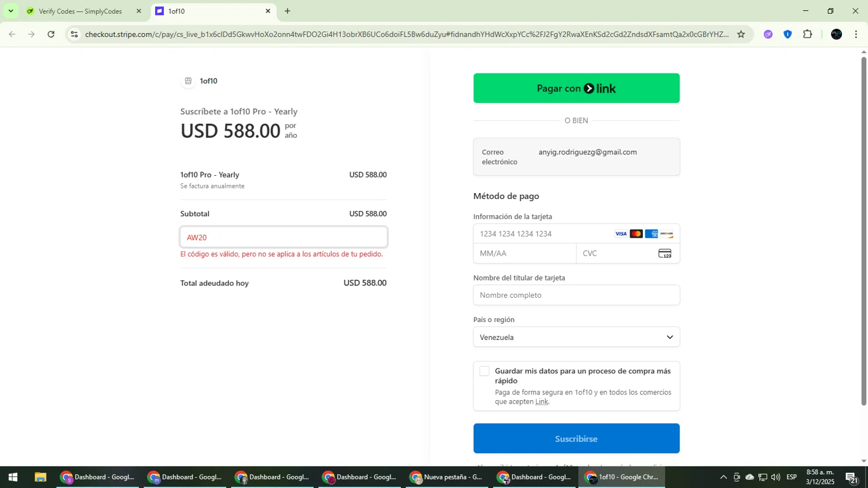This screenshot has width=868, height=488.
Task: Reload the checkout page
Action: click(x=51, y=34)
